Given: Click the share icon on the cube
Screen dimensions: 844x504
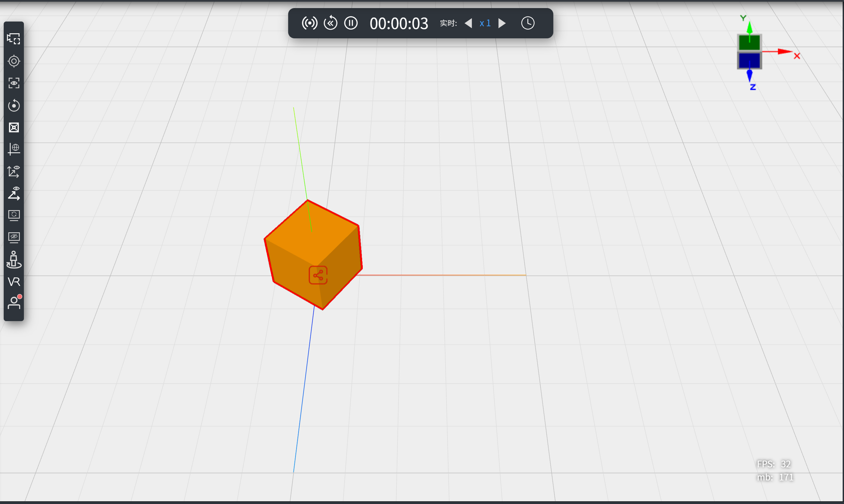Looking at the screenshot, I should click(x=318, y=275).
